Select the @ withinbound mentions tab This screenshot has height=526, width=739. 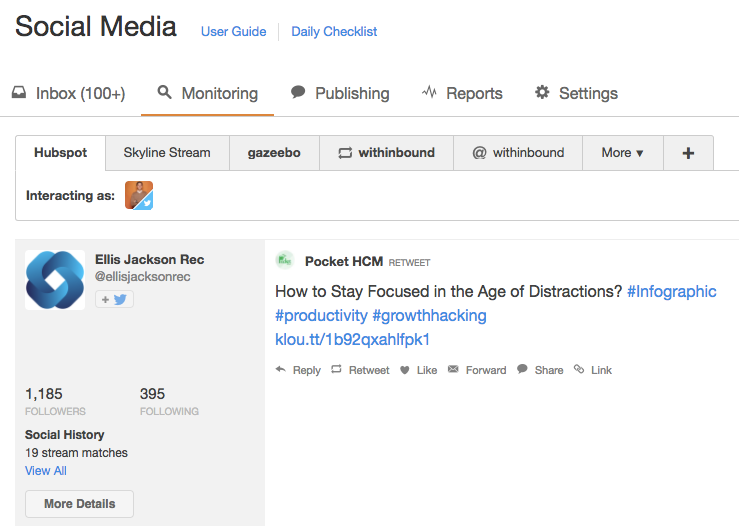click(518, 153)
